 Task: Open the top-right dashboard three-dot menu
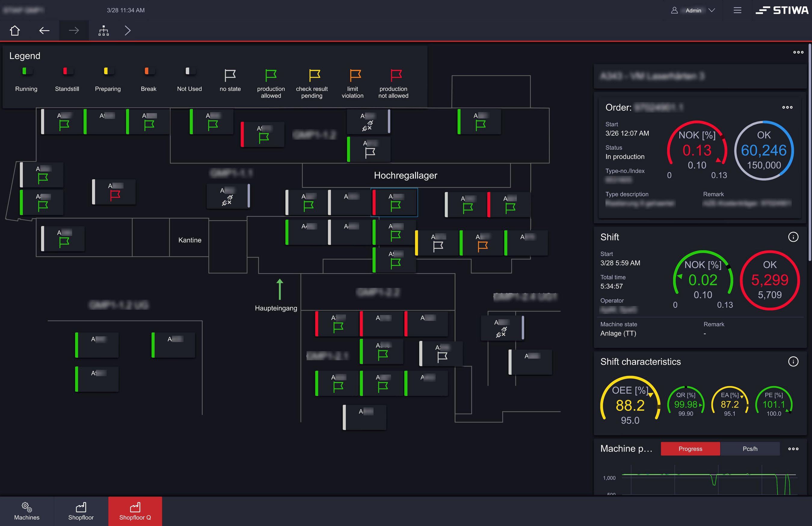tap(798, 52)
